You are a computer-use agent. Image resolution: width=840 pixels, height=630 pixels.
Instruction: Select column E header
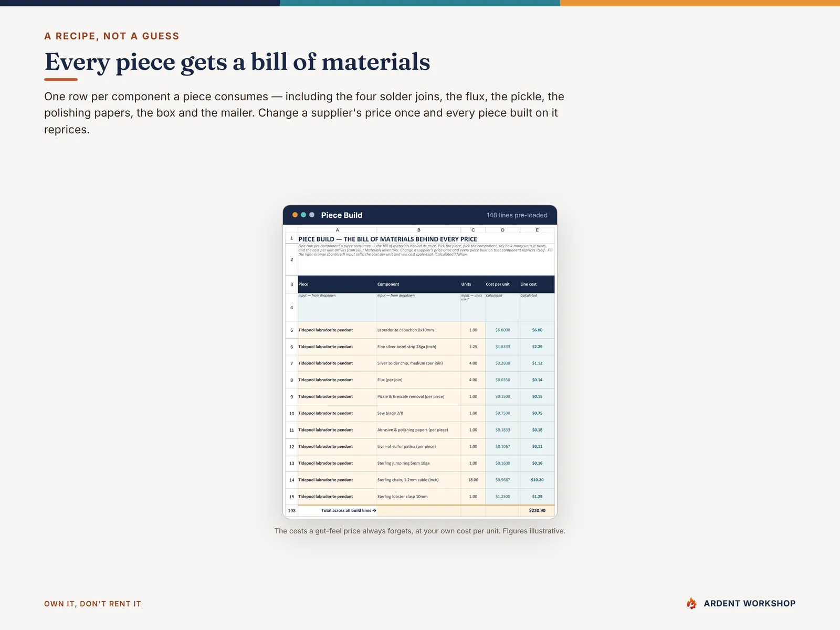pyautogui.click(x=537, y=230)
